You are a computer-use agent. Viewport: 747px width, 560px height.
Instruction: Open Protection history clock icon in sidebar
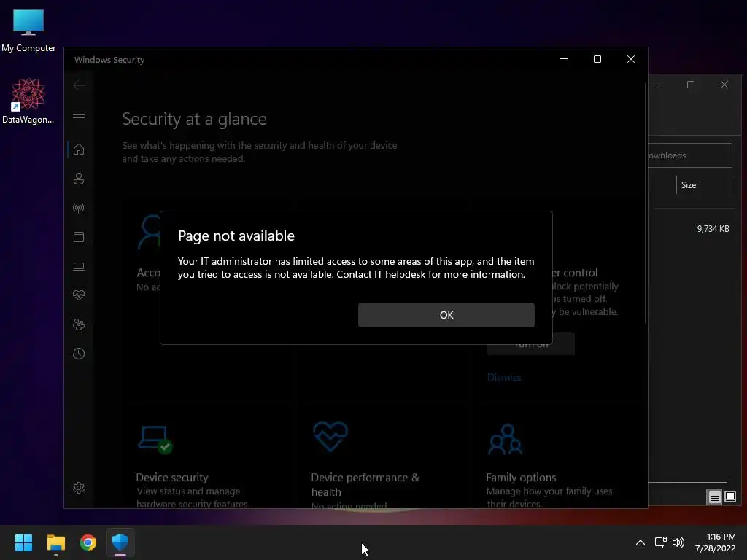[x=79, y=354]
